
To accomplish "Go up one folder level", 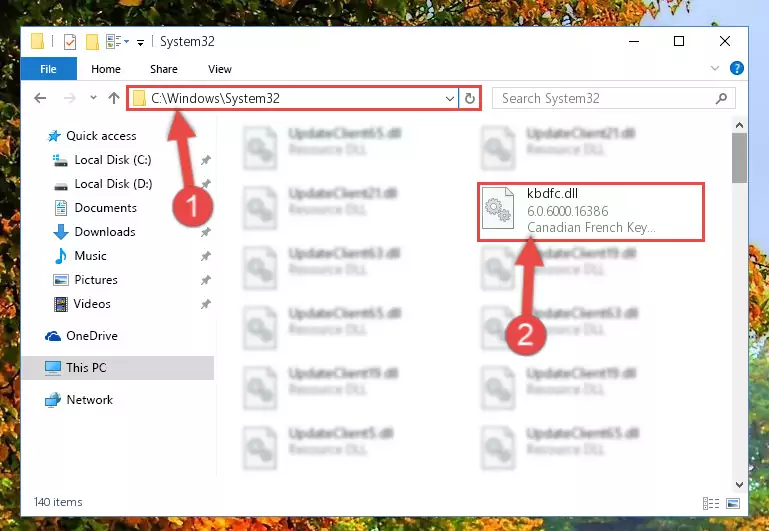I will [x=114, y=98].
